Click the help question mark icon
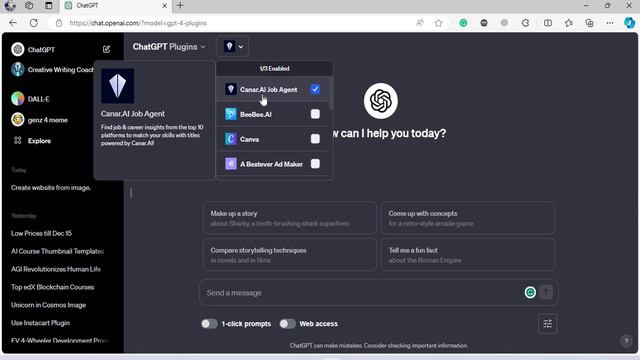This screenshot has width=640, height=360. tap(626, 340)
